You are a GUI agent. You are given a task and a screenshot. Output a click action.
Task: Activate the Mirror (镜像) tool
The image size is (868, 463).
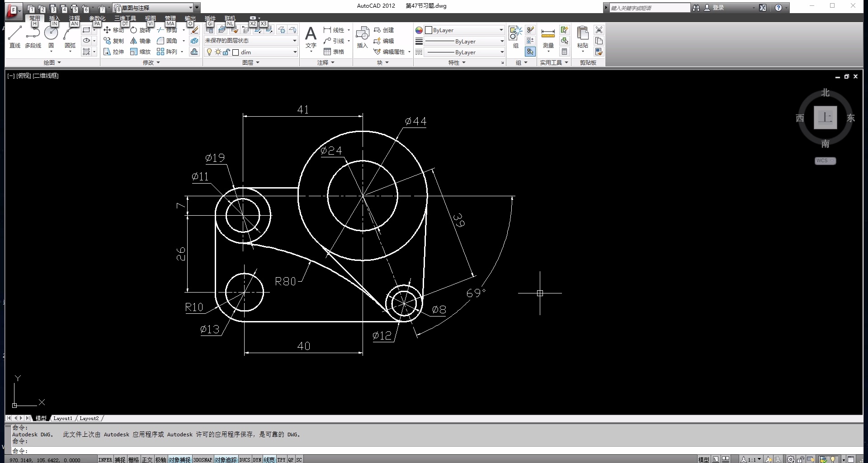(x=140, y=41)
